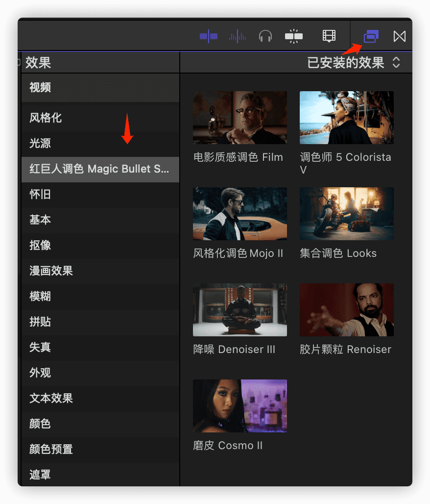
Task: Open the Effects browser icon
Action: [x=371, y=36]
